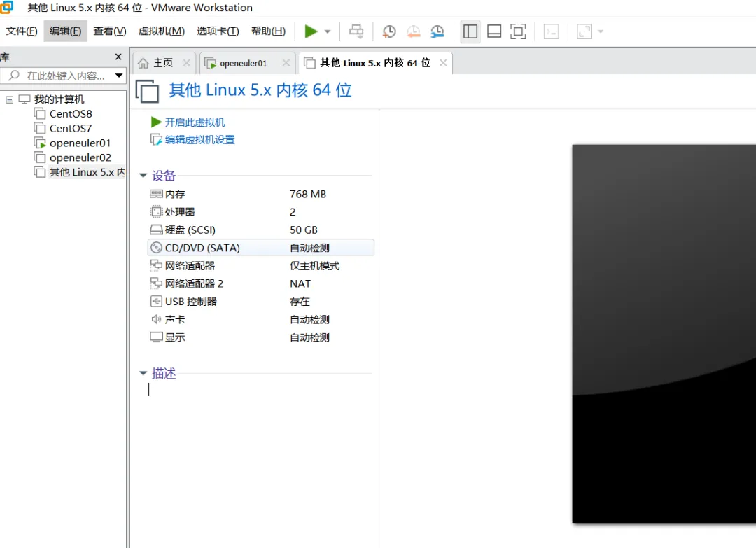The image size is (756, 548).
Task: Click the USB 控制器 device row
Action: click(x=260, y=302)
